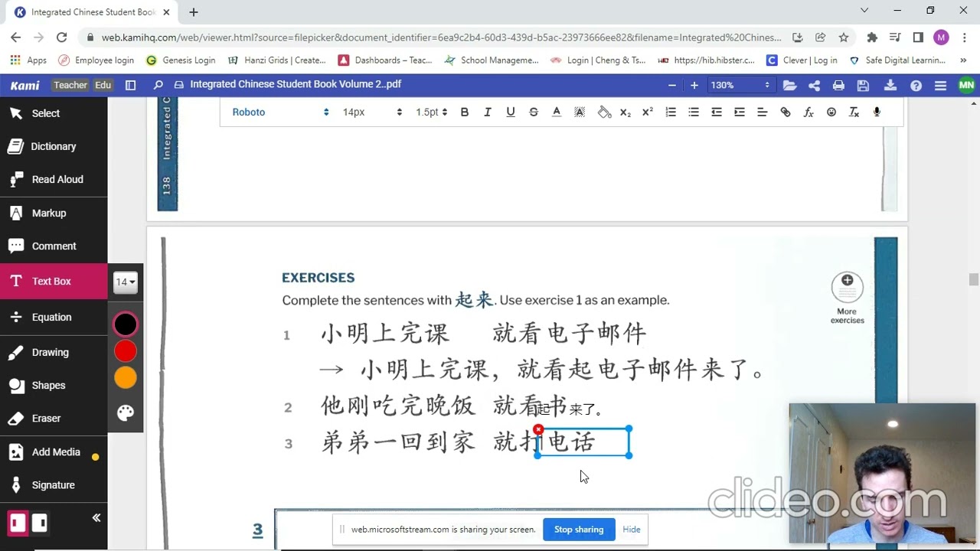This screenshot has height=551, width=980.
Task: Open the custom color palette
Action: coord(126,413)
